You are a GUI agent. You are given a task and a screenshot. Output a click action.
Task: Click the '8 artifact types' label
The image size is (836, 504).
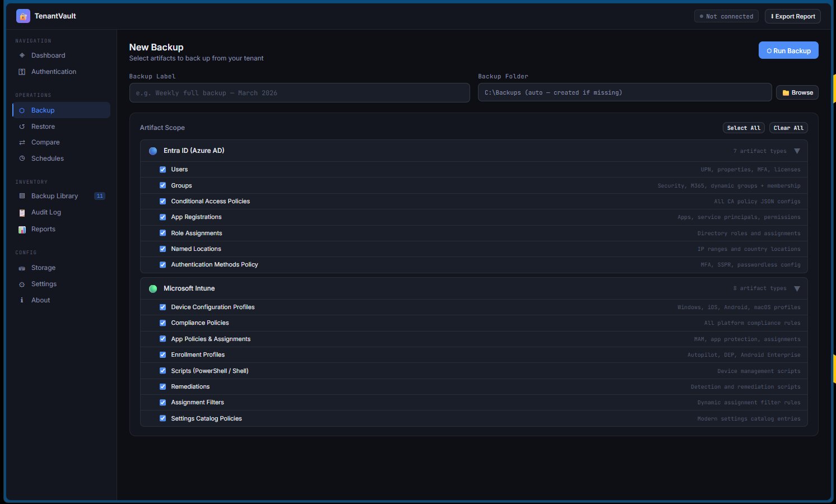pos(760,288)
